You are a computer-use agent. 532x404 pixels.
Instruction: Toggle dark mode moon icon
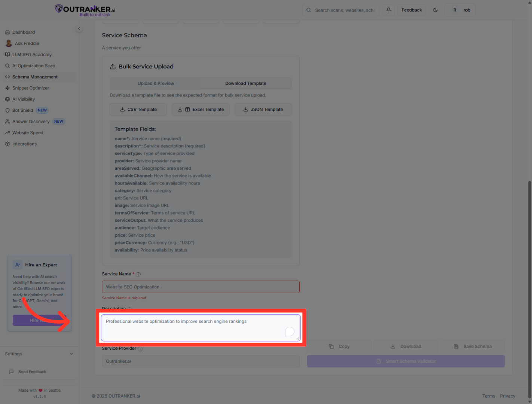(x=435, y=10)
